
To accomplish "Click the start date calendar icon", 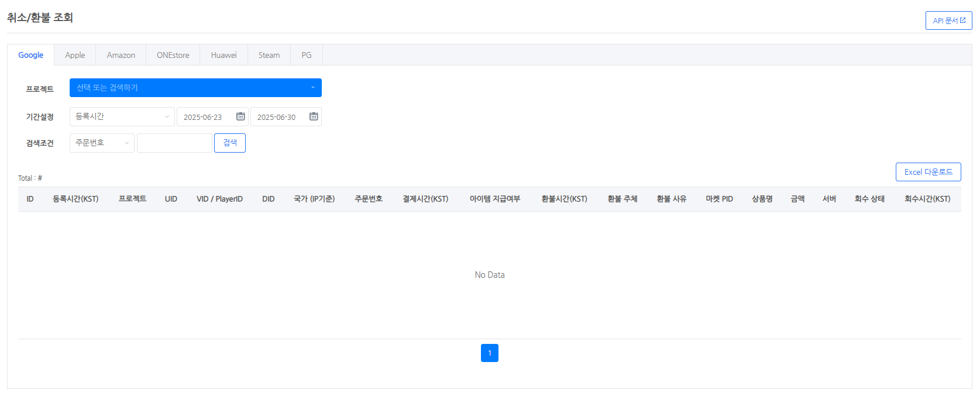I will click(x=240, y=116).
